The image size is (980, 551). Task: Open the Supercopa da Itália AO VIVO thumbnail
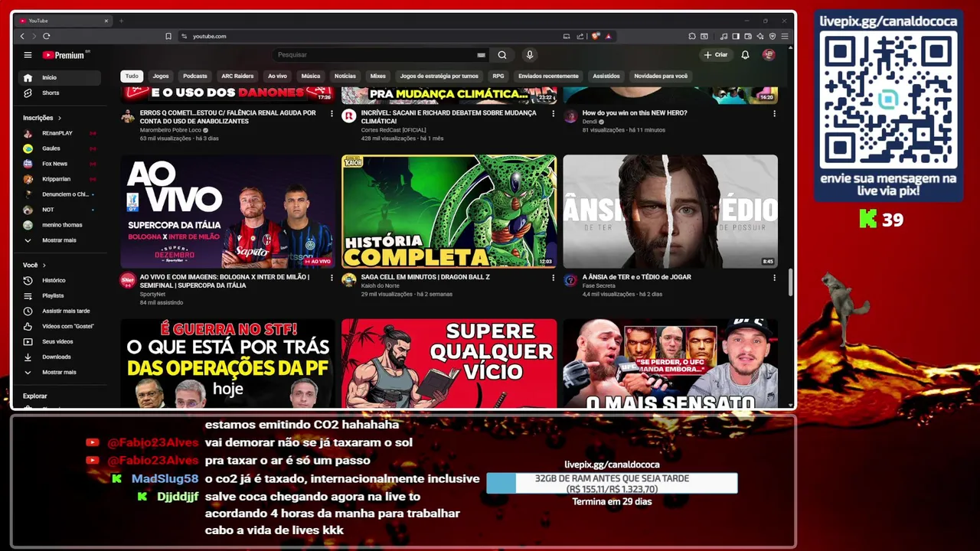click(x=227, y=211)
